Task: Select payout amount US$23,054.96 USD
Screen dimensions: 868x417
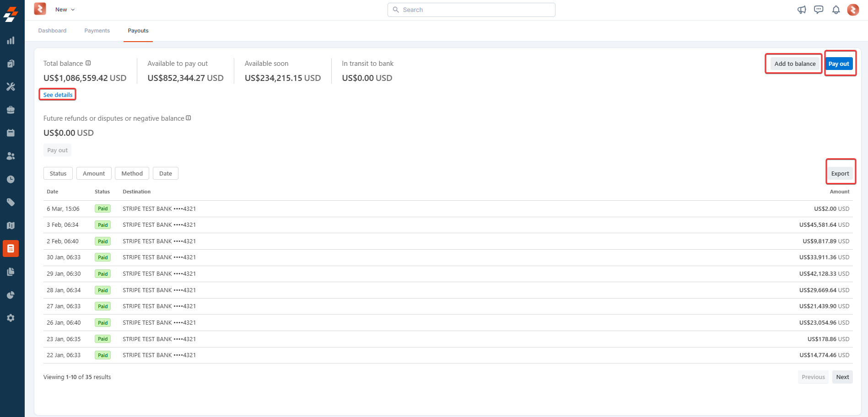Action: 824,322
